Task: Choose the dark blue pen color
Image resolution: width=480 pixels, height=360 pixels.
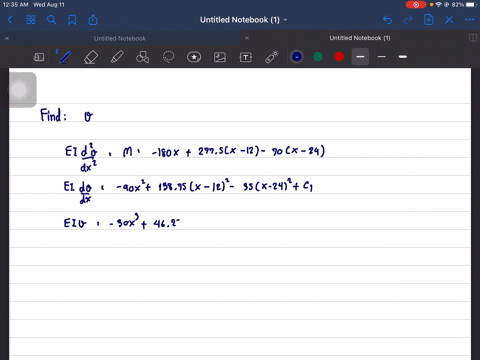Action: tap(297, 57)
